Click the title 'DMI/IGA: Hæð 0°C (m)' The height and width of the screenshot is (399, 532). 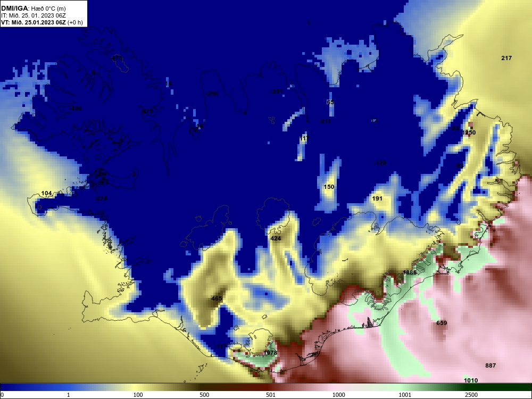click(x=33, y=9)
